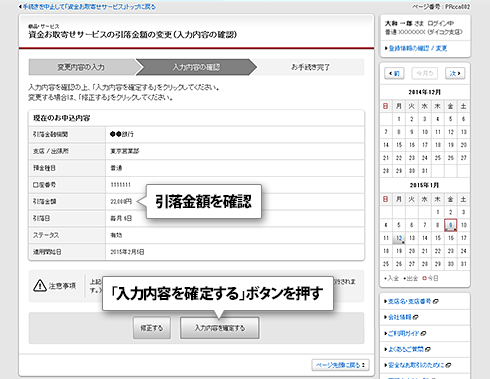
Task: Click the 2015年1月 calendar heading
Action: click(424, 185)
